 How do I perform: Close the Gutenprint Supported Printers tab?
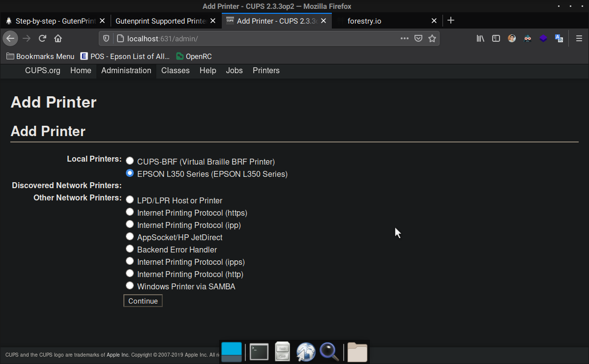pyautogui.click(x=213, y=21)
